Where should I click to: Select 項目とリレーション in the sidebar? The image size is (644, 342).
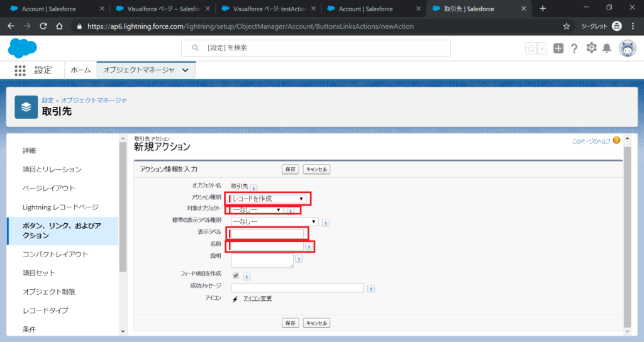click(52, 170)
